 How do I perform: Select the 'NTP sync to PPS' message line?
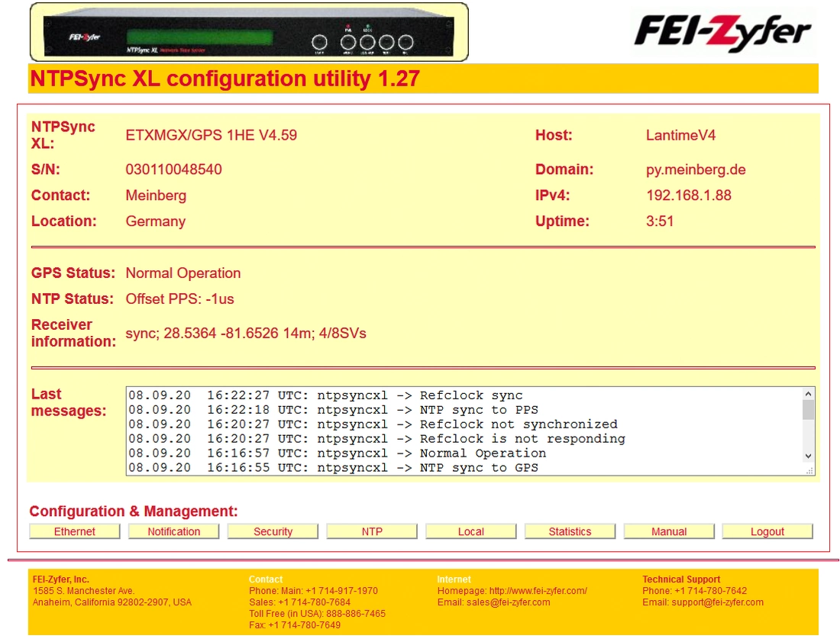(333, 410)
